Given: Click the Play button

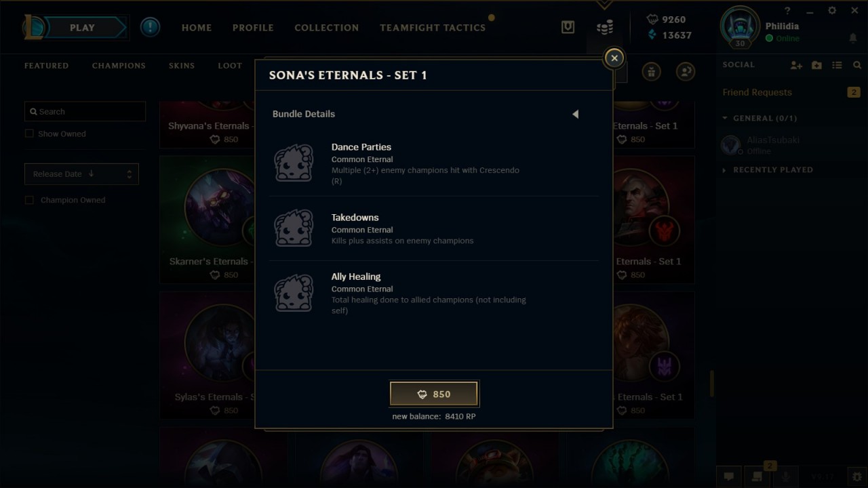Looking at the screenshot, I should [81, 28].
